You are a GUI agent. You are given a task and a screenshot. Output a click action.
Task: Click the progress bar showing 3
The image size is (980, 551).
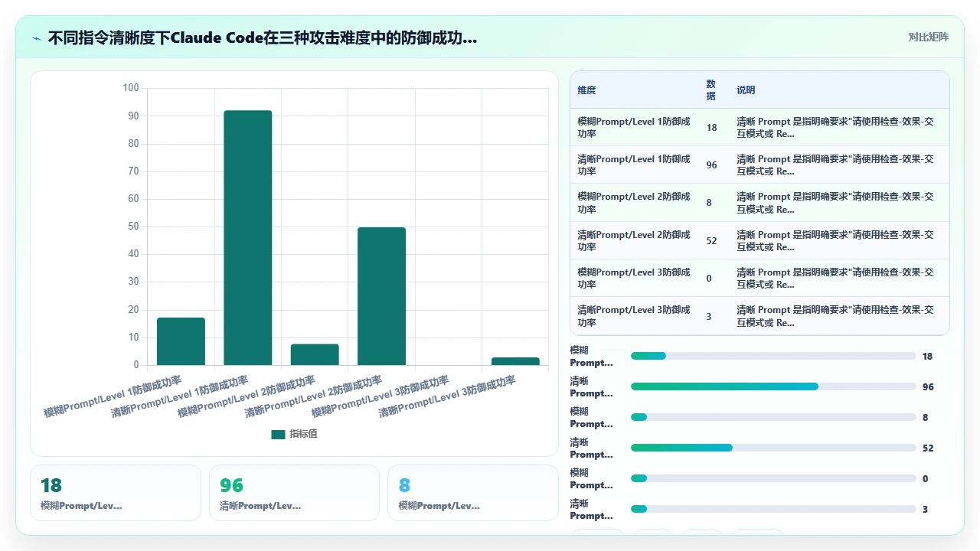773,509
